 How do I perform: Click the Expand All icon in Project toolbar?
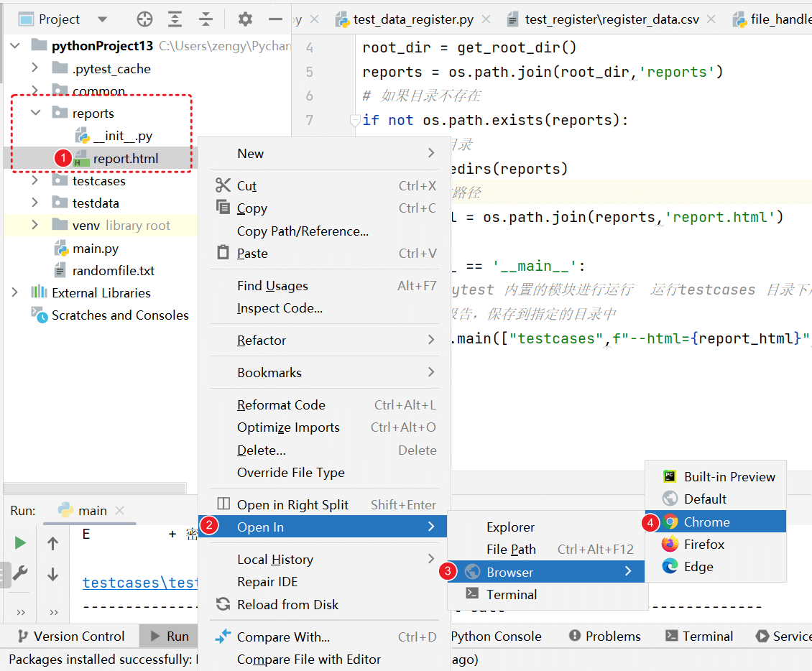pos(175,19)
